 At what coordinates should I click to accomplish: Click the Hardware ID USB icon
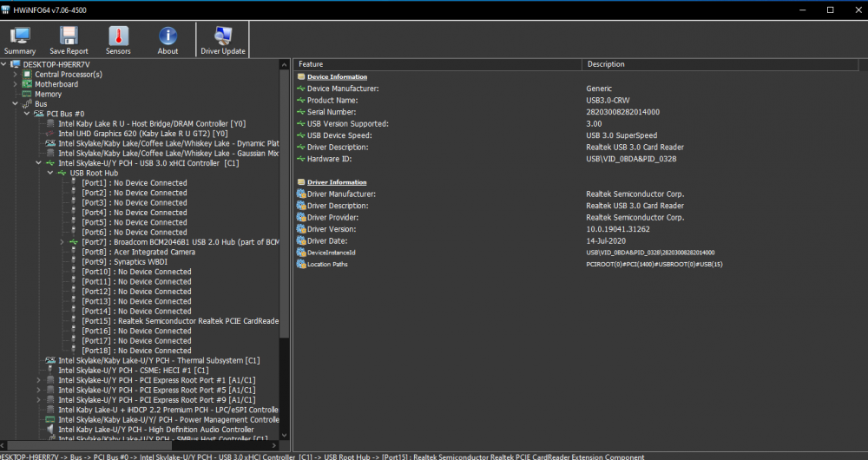pyautogui.click(x=301, y=159)
